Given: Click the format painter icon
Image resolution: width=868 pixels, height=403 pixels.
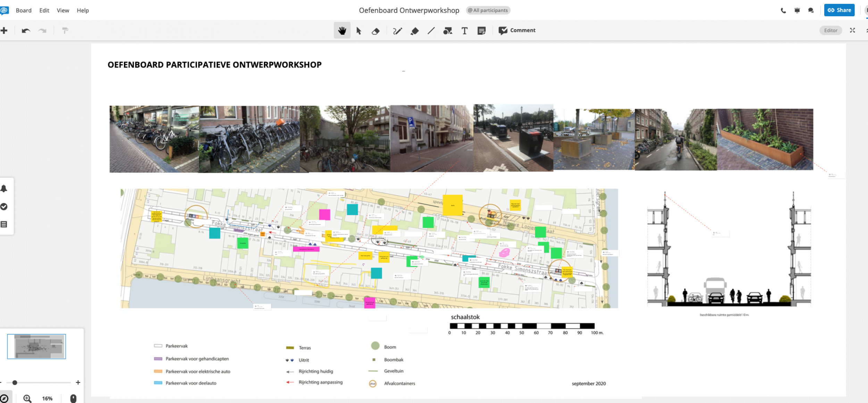Looking at the screenshot, I should coord(65,31).
